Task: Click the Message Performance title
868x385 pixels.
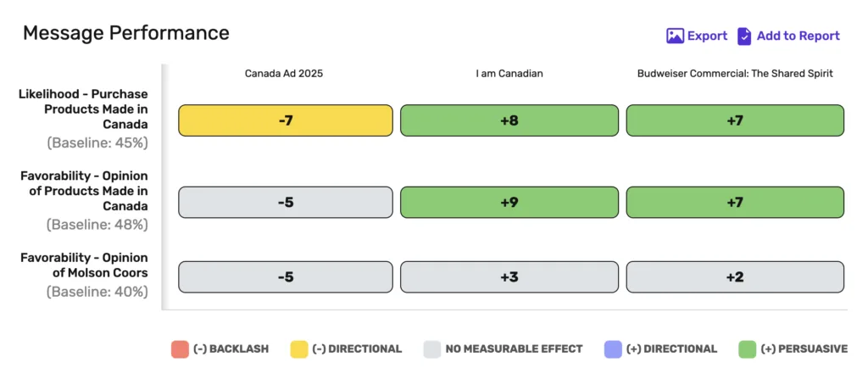Action: (126, 33)
